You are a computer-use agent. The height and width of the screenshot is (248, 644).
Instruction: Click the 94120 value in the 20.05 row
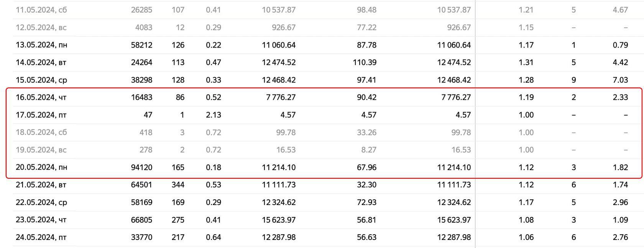141,167
